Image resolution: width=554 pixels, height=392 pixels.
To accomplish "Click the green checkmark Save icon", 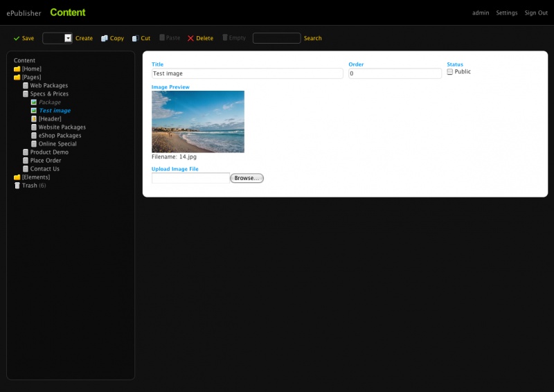I will (x=17, y=39).
